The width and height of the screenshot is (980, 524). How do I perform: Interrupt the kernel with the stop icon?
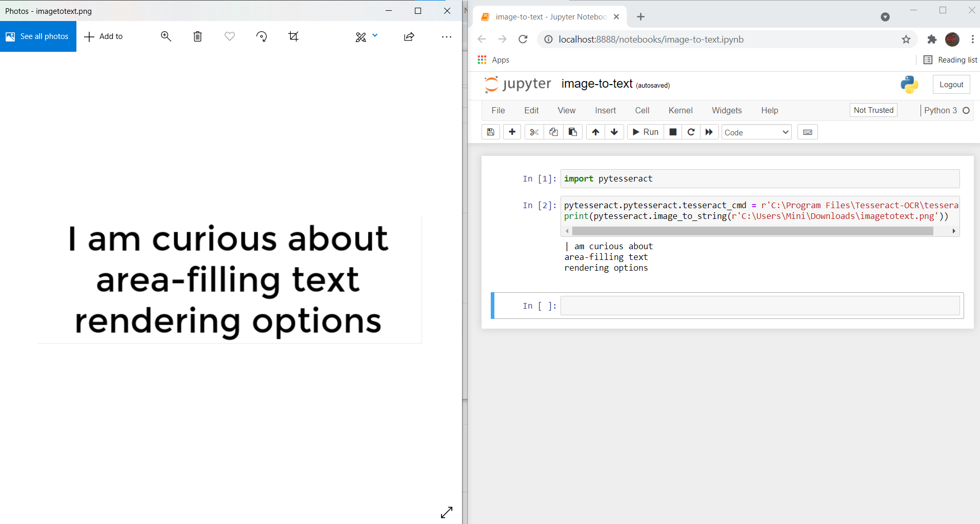point(673,132)
